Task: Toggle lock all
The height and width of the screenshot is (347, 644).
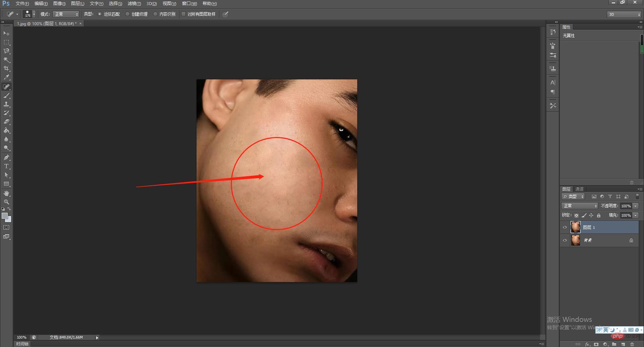Action: coord(599,215)
